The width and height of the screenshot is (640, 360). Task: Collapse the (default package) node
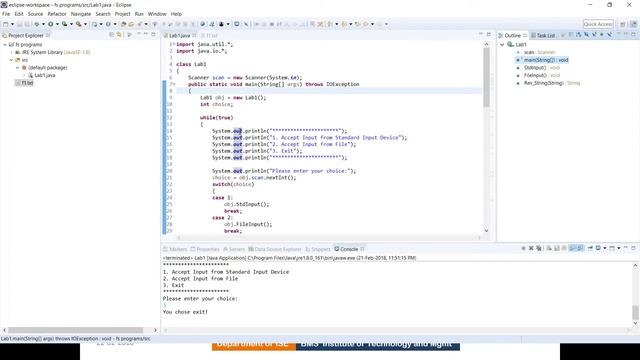click(18, 68)
